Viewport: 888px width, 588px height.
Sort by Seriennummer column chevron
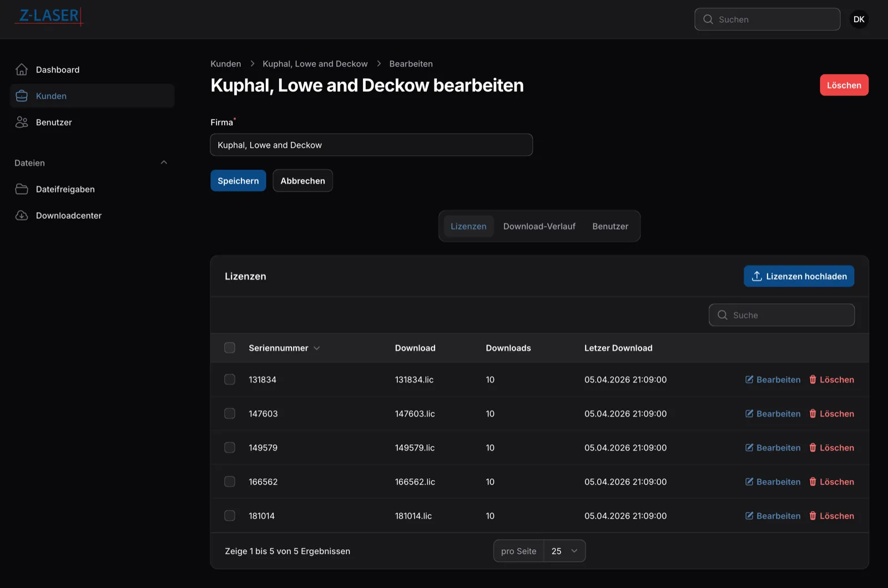(317, 348)
